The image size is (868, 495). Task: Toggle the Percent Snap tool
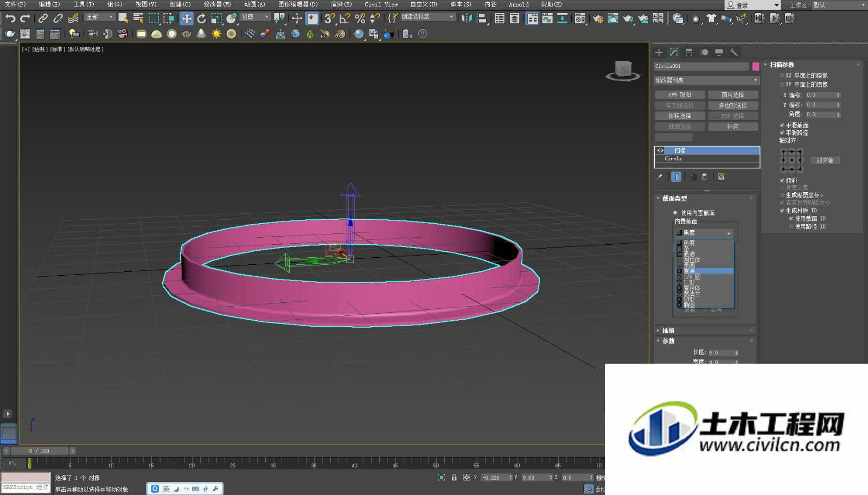pos(360,18)
